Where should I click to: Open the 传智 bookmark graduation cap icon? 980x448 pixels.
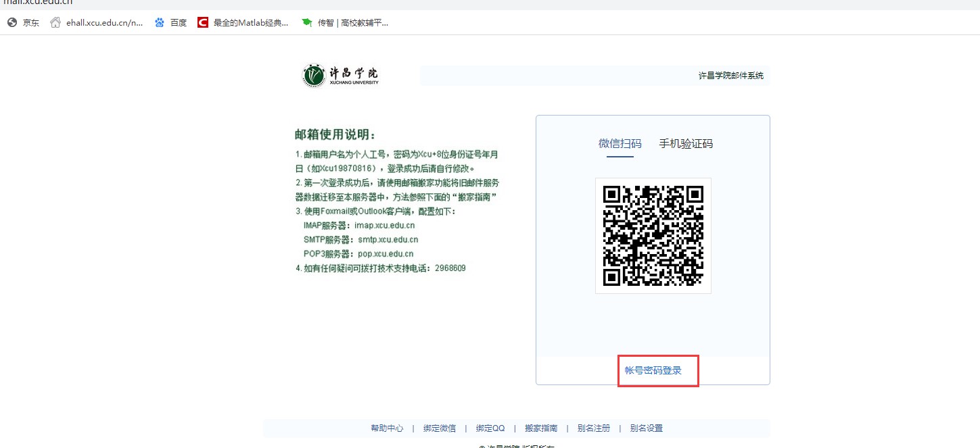(307, 23)
